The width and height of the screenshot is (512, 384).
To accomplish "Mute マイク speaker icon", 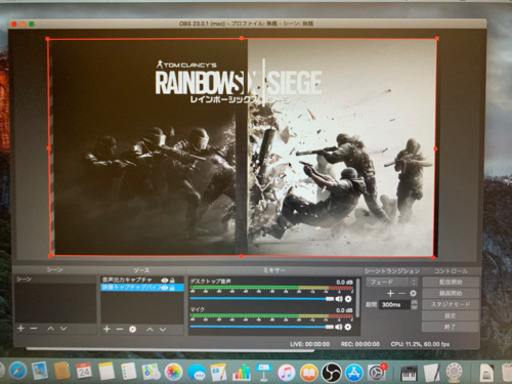I will pyautogui.click(x=339, y=327).
